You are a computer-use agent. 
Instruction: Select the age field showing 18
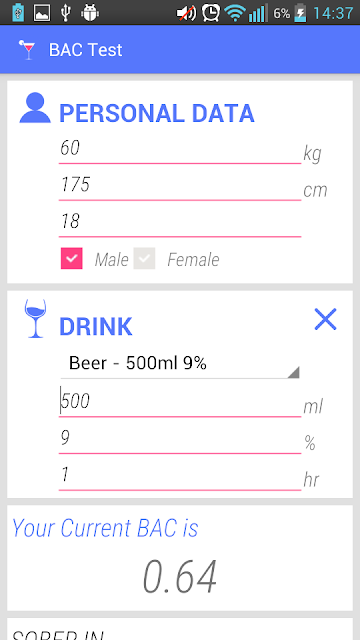[180, 222]
